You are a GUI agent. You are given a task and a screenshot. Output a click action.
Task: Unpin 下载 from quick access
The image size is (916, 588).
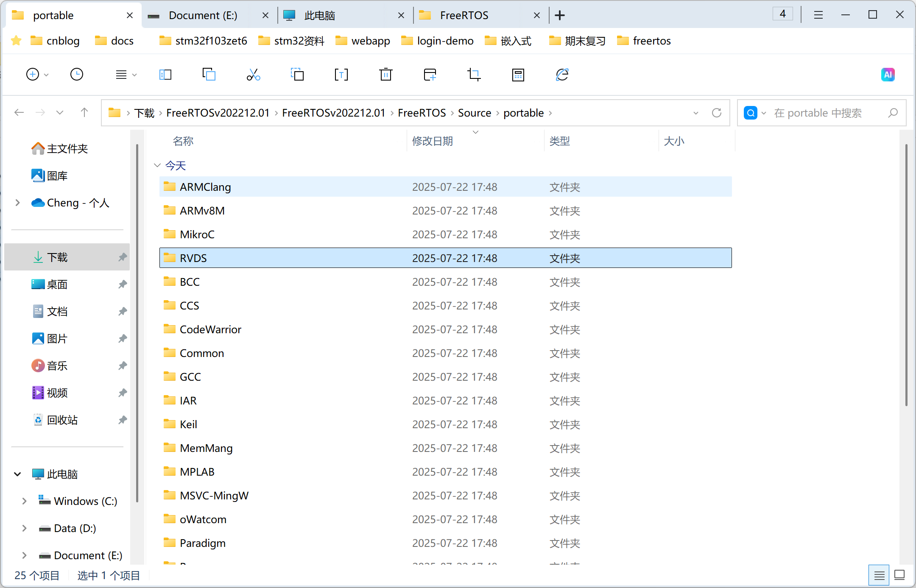click(123, 257)
